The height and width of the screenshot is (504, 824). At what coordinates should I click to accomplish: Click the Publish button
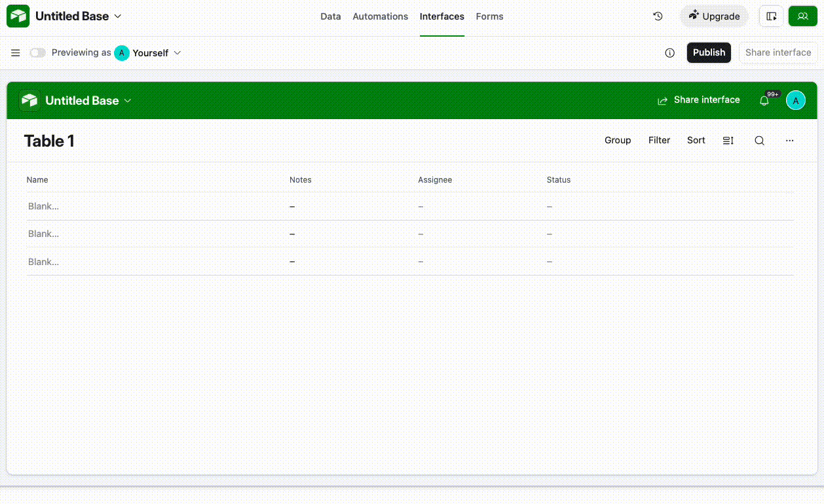tap(709, 52)
